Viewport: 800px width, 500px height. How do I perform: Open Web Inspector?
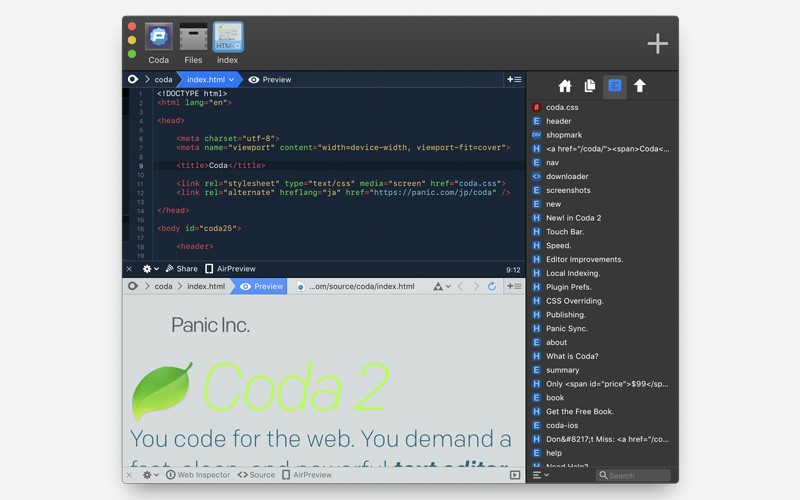point(198,475)
